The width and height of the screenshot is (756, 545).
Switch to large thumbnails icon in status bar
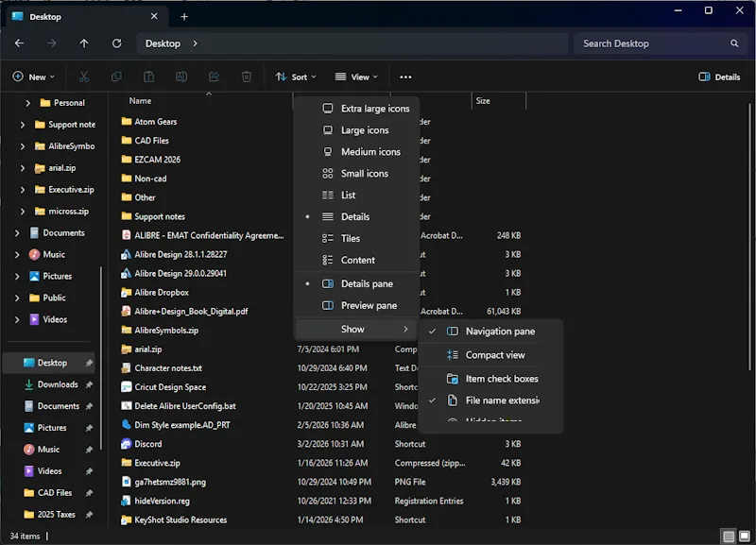point(745,536)
